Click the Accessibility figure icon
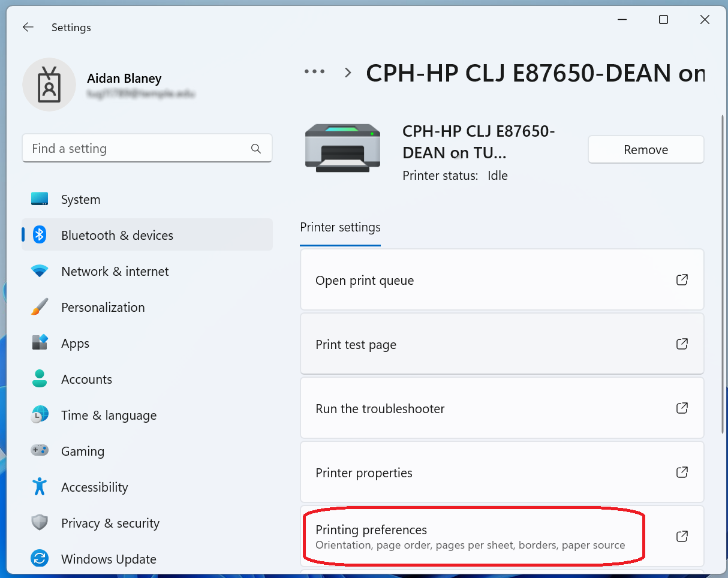728x578 pixels. point(40,487)
